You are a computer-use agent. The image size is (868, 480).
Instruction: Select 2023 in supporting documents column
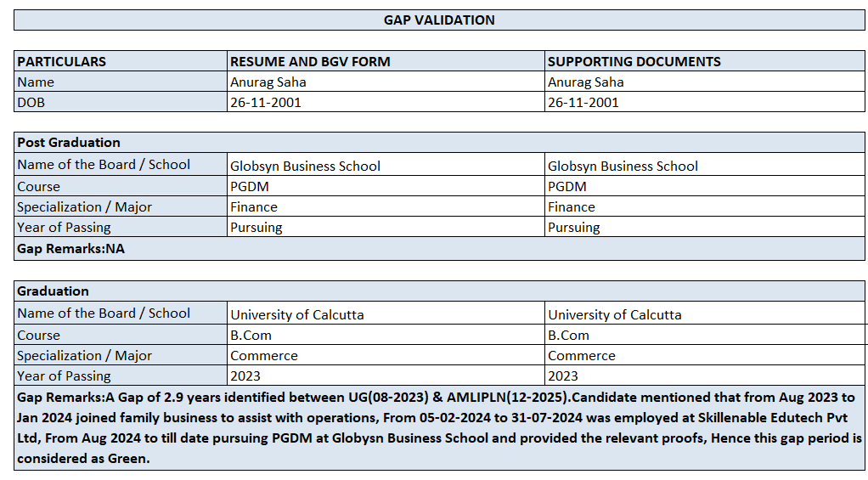(563, 376)
